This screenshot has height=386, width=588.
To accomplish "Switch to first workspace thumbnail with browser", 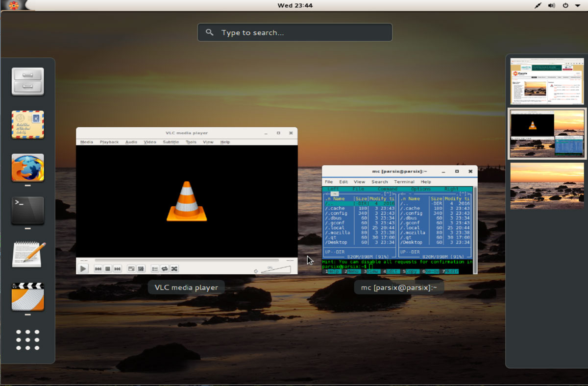I will pos(547,81).
